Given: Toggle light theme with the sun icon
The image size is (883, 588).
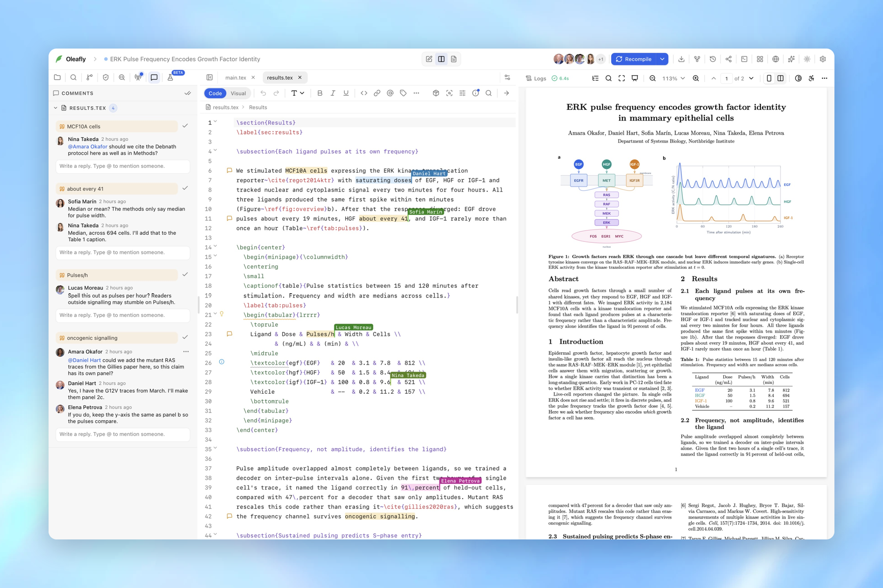Looking at the screenshot, I should 807,59.
